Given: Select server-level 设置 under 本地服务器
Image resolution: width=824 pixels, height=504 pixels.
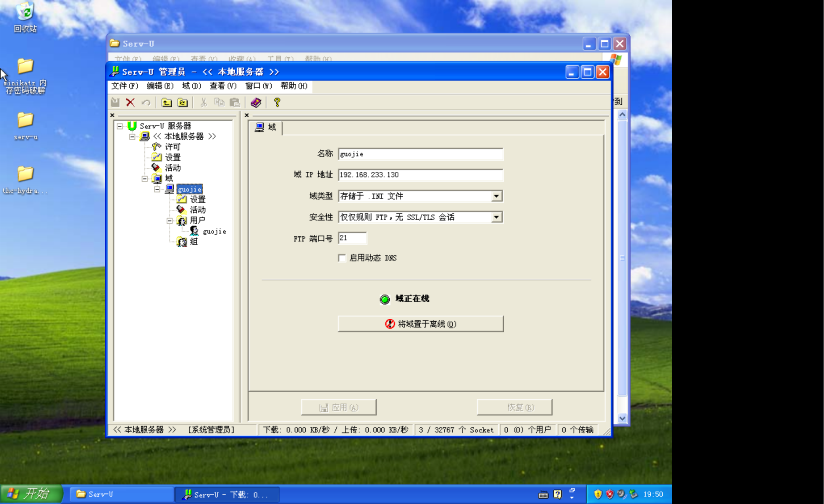Looking at the screenshot, I should tap(173, 157).
